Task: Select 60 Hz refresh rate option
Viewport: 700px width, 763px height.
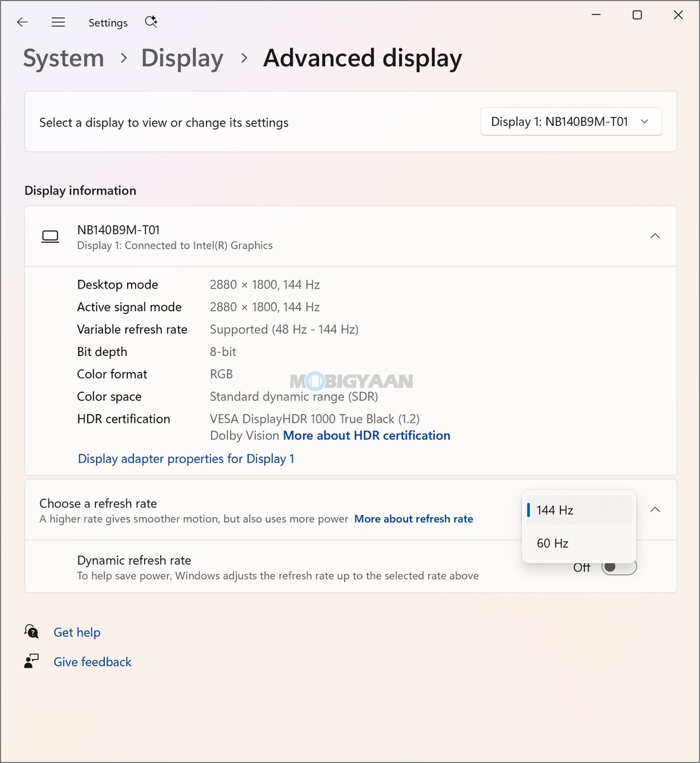Action: tap(579, 543)
